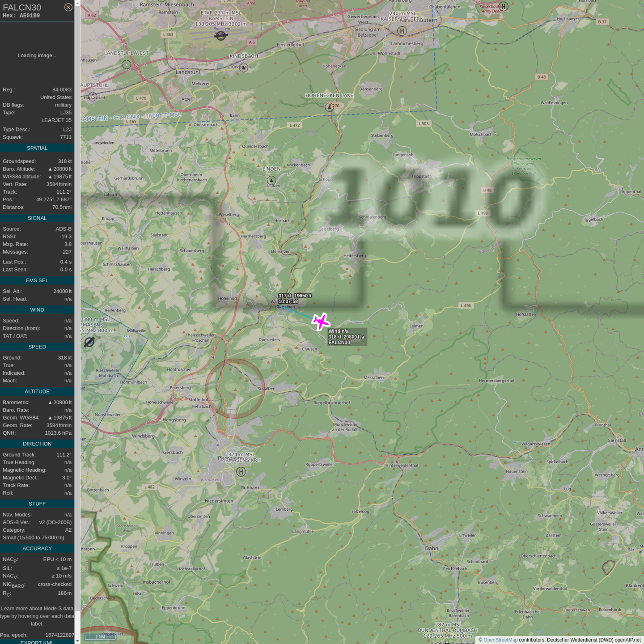Viewport: 644px width, 644px height.
Task: Click the Landstuhl West airfield symbol
Action: (127, 64)
